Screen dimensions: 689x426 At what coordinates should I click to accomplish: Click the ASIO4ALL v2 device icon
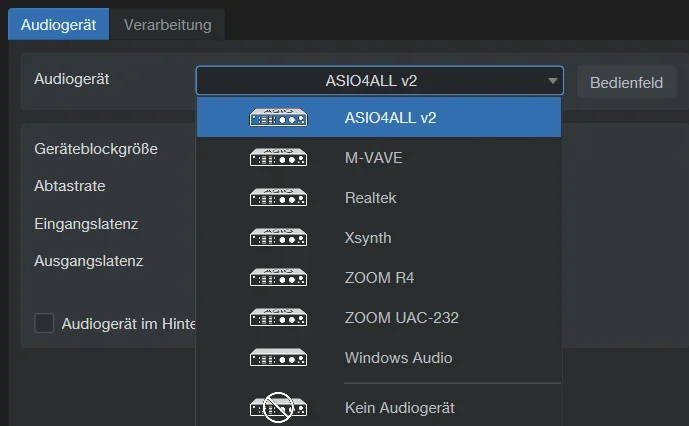tap(278, 118)
